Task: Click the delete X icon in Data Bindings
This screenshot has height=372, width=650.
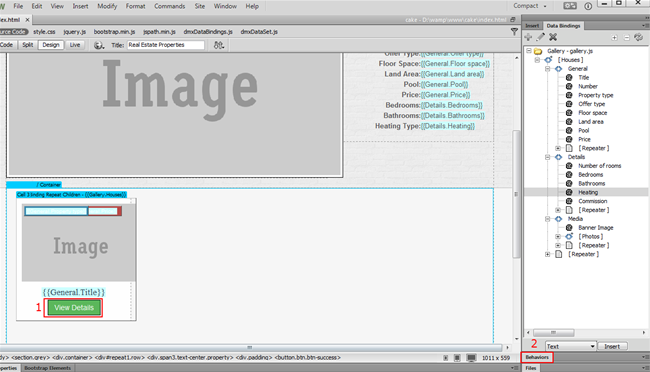Action: (x=553, y=37)
